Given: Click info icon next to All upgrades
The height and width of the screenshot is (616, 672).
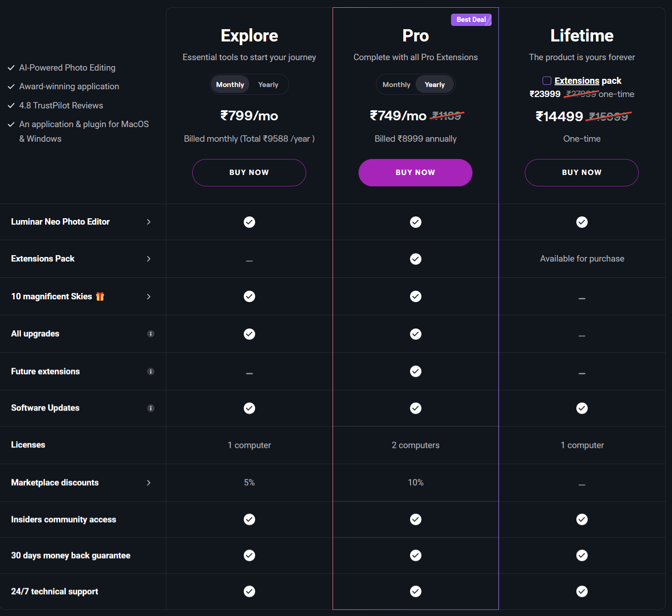Looking at the screenshot, I should (151, 334).
